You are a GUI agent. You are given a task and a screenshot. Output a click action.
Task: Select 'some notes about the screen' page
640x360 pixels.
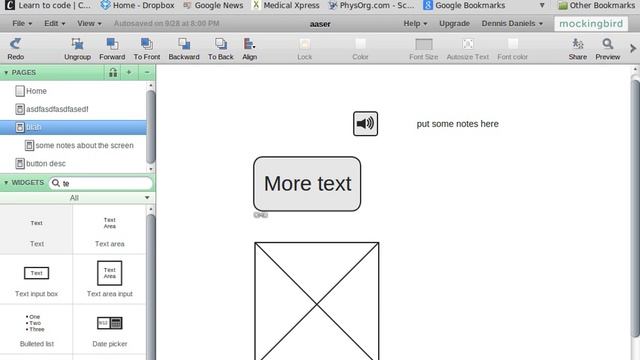[73, 145]
